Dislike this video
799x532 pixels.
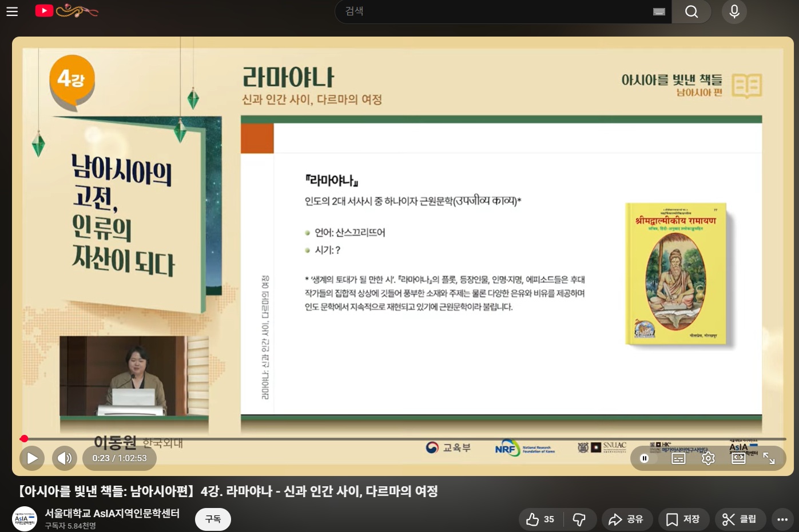579,519
